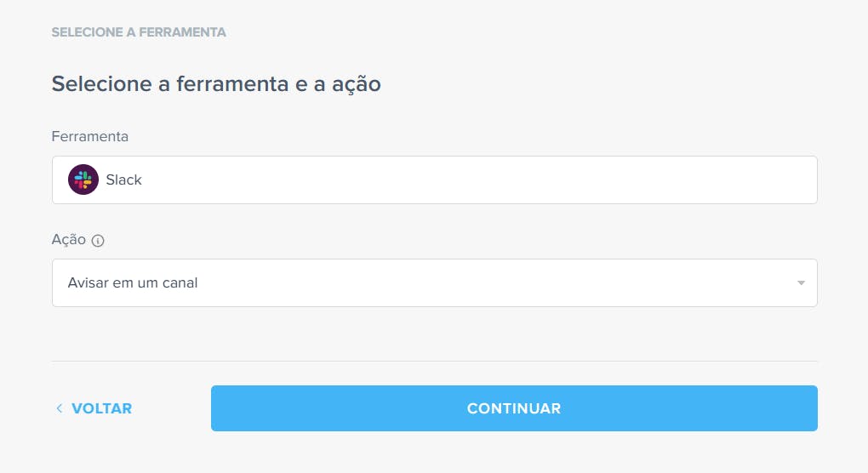This screenshot has width=868, height=473.
Task: Click the Slack name text in Ferramenta
Action: tap(124, 180)
